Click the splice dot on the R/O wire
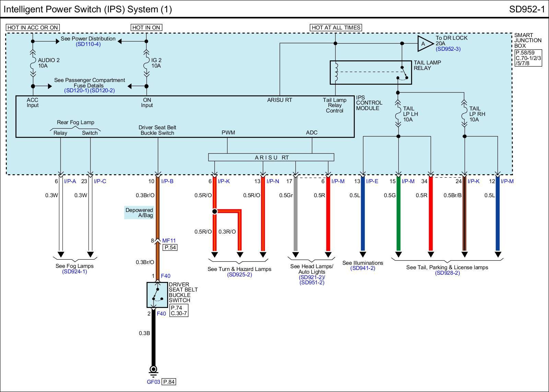The height and width of the screenshot is (392, 549). (214, 211)
